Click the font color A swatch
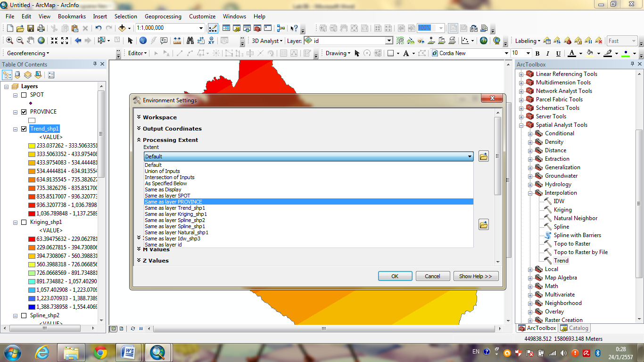The image size is (644, 362). click(571, 53)
